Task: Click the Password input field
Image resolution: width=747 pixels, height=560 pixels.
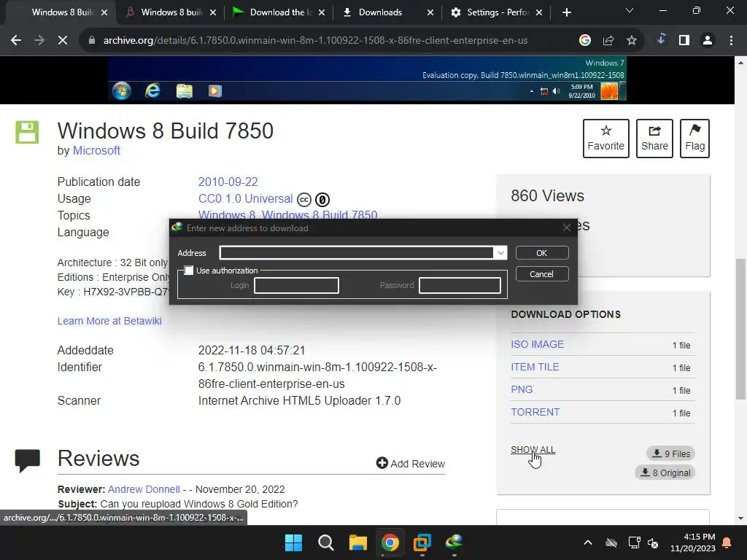Action: 460,285
